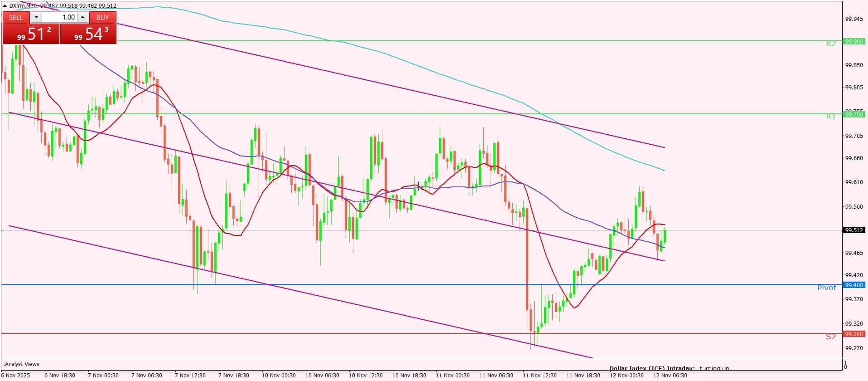Viewport: 868px width, 381px height.
Task: Click the 99.270 price axis label
Action: [854, 348]
